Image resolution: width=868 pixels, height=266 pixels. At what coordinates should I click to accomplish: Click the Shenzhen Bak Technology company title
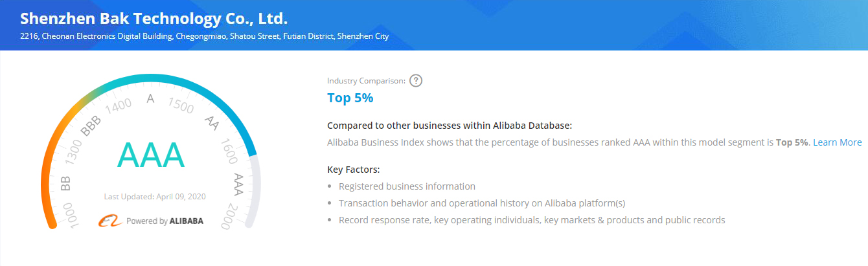tap(154, 18)
